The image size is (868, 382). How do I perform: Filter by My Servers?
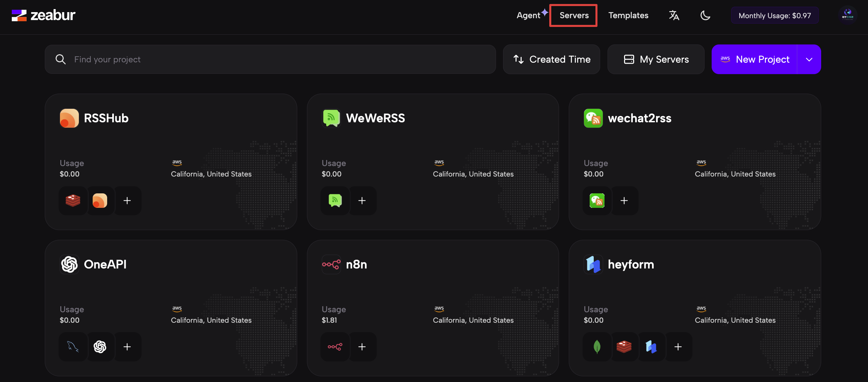coord(656,59)
